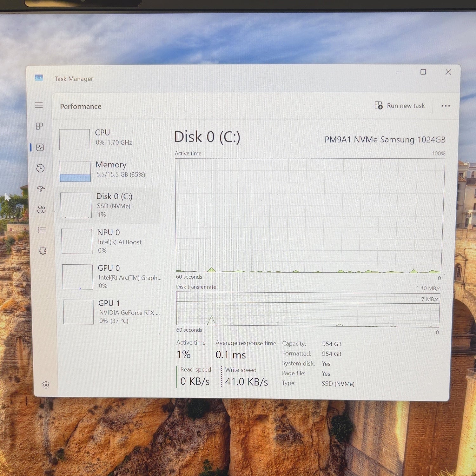The width and height of the screenshot is (476, 476).
Task: Click the NPU 0 mini graph thumbnail
Action: tap(77, 241)
